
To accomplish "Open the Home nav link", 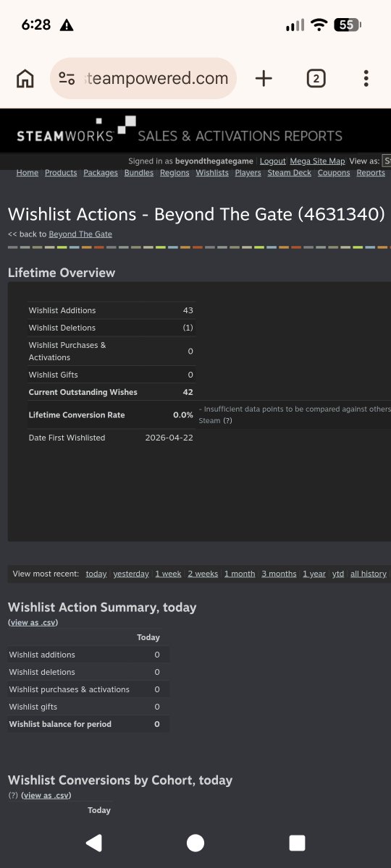I will pyautogui.click(x=28, y=173).
